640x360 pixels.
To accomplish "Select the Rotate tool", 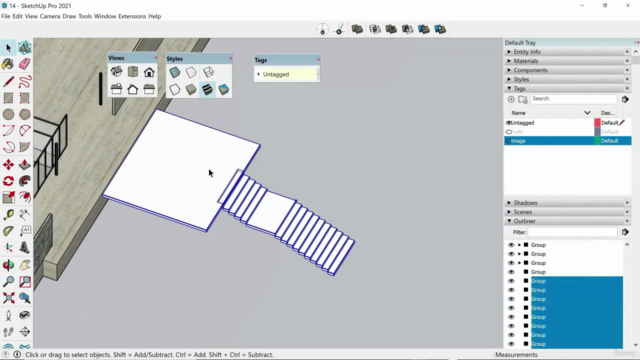I will click(8, 181).
